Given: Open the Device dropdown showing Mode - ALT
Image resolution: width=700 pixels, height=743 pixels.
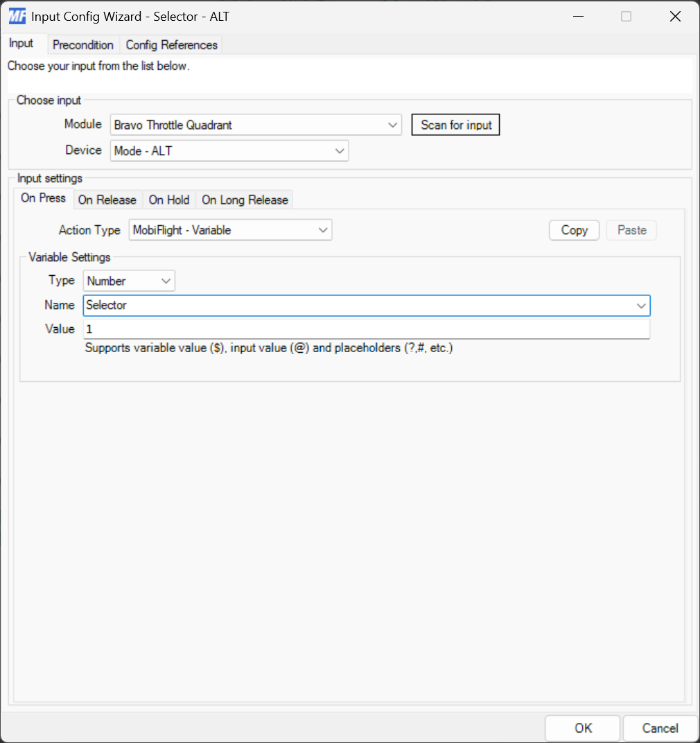Looking at the screenshot, I should [229, 150].
